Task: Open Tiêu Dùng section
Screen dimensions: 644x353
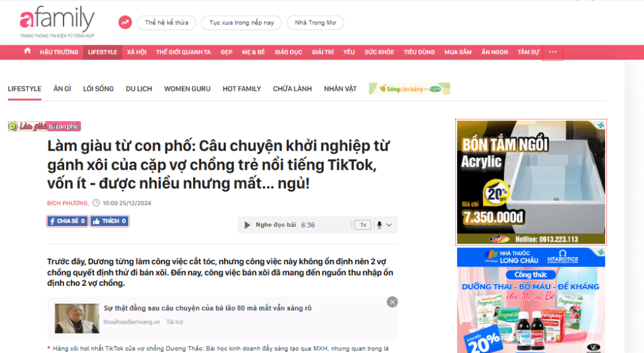Action: coord(419,52)
